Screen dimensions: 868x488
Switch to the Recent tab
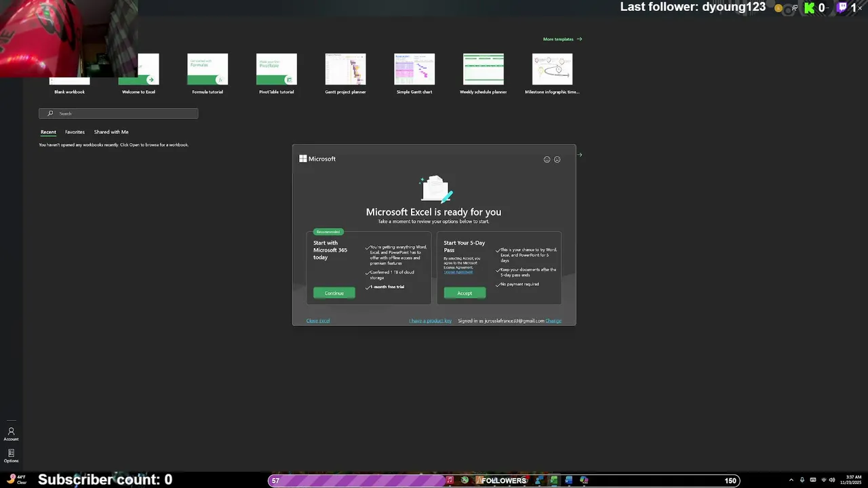[x=48, y=132]
